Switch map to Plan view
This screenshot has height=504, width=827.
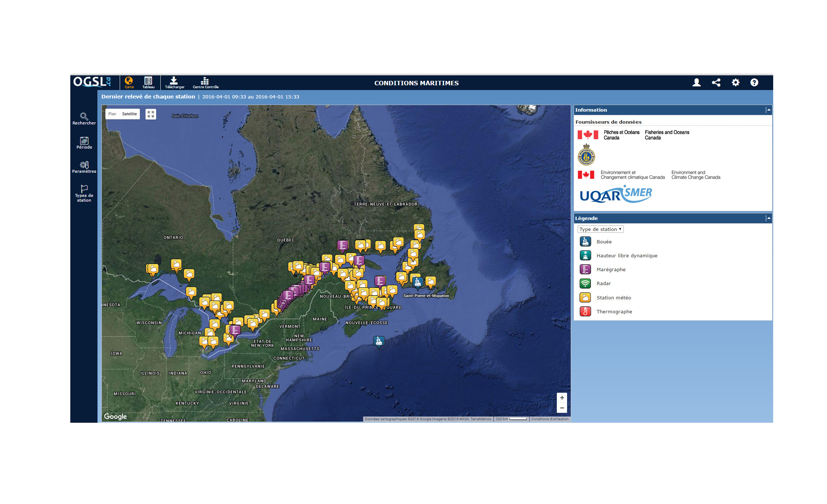[112, 114]
